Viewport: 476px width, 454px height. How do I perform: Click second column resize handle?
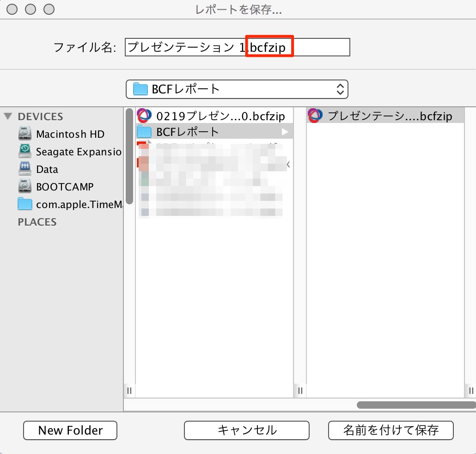[x=300, y=391]
